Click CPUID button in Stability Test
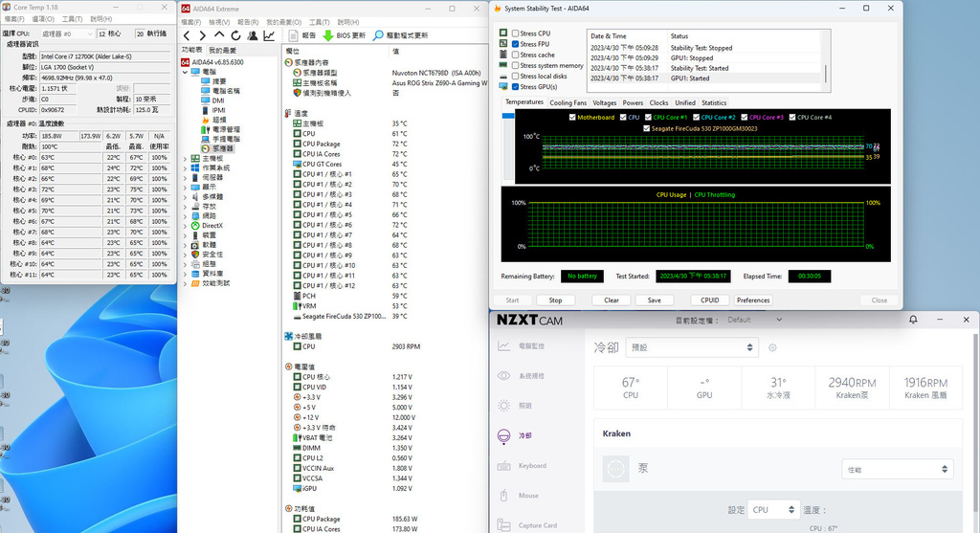Screen dimensions: 980x533 click(709, 300)
